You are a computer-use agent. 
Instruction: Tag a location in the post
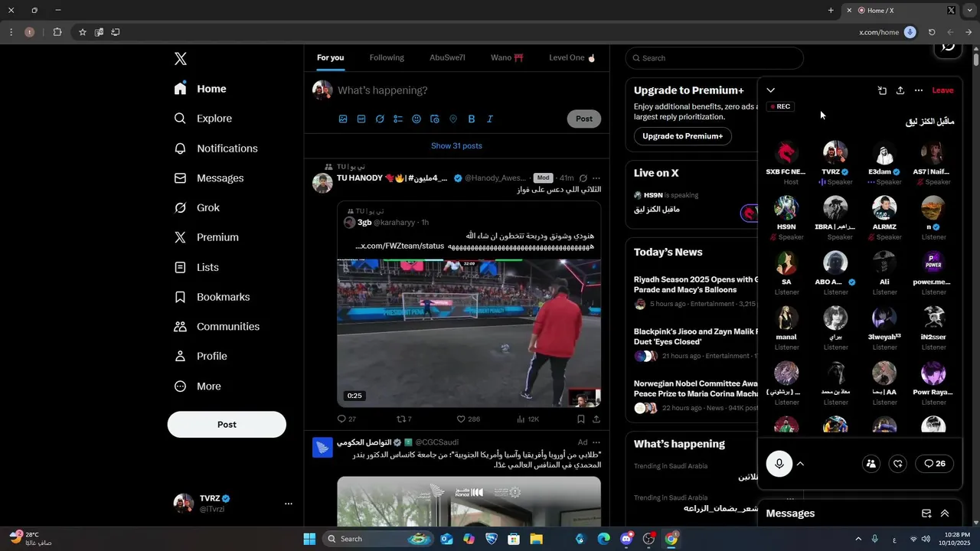(453, 119)
